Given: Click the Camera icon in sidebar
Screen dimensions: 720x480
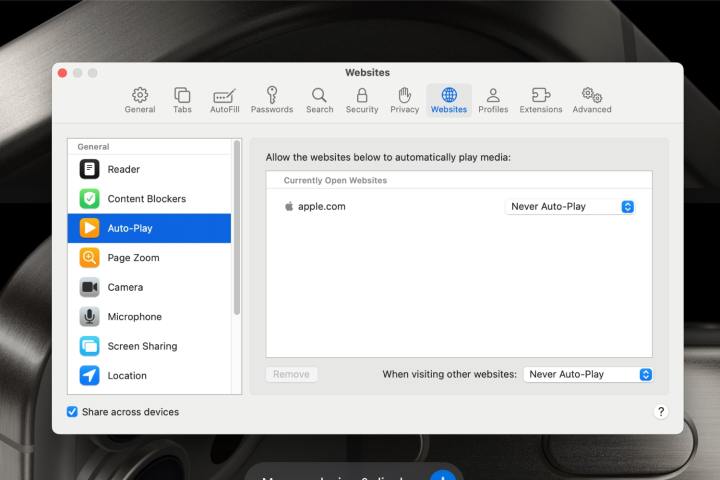Looking at the screenshot, I should coord(89,287).
